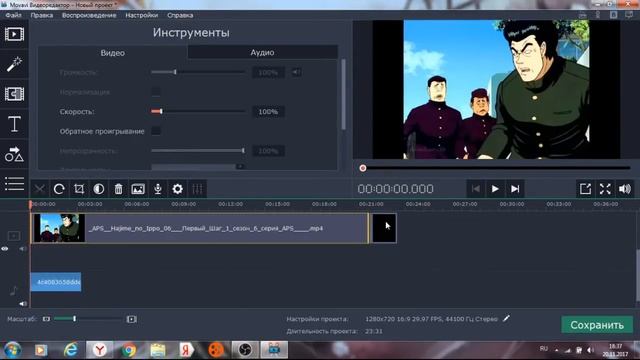Open the Настройки menu
This screenshot has height=360, width=640.
click(142, 15)
